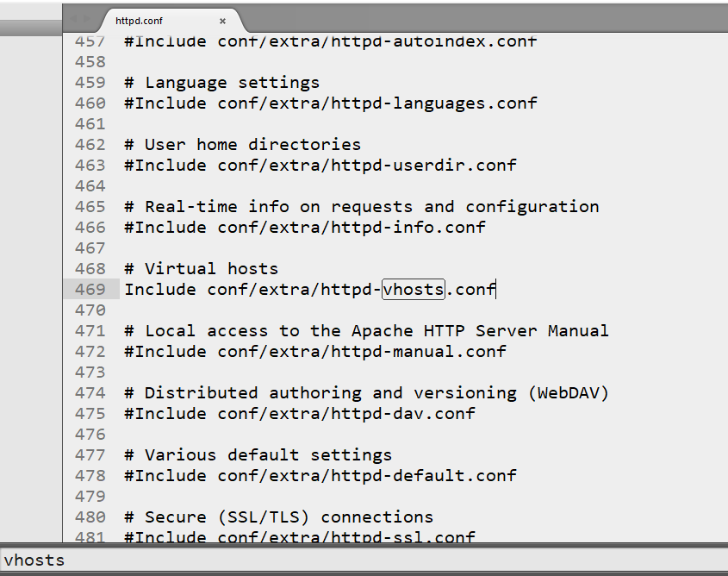This screenshot has width=728, height=576.
Task: Click the "# Secure (SSL/TLS) connections" comment
Action: (278, 517)
